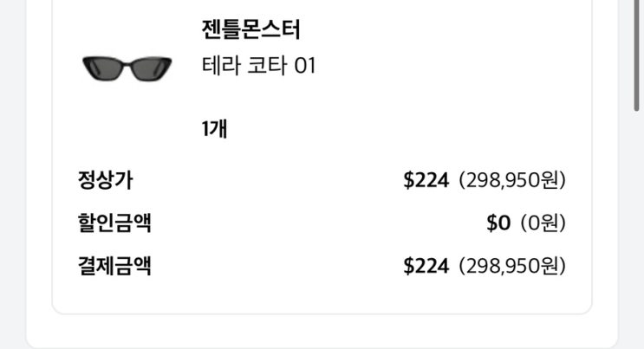Click the right lens of the sunglasses image

pos(150,68)
